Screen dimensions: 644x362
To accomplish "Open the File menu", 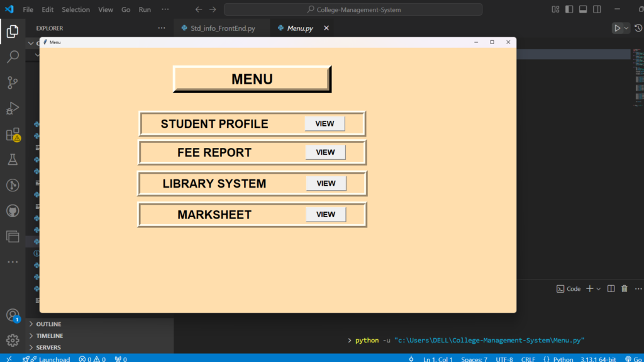I will click(x=28, y=9).
